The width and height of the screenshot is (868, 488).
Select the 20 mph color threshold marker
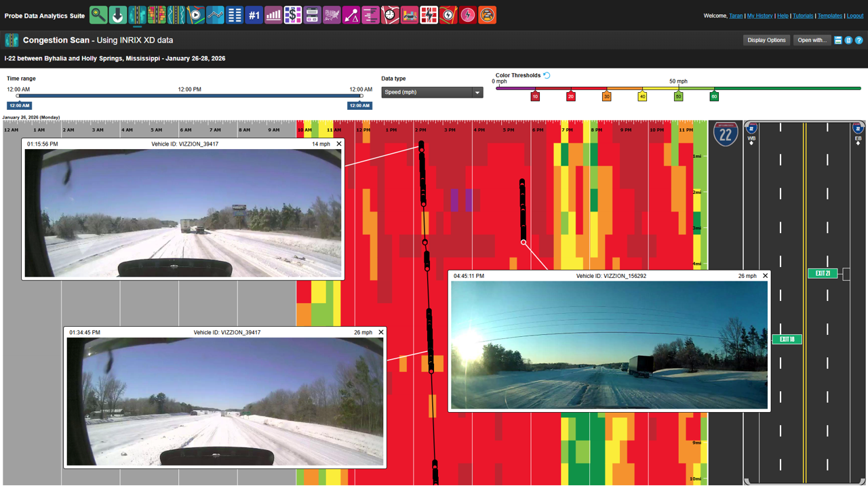571,96
